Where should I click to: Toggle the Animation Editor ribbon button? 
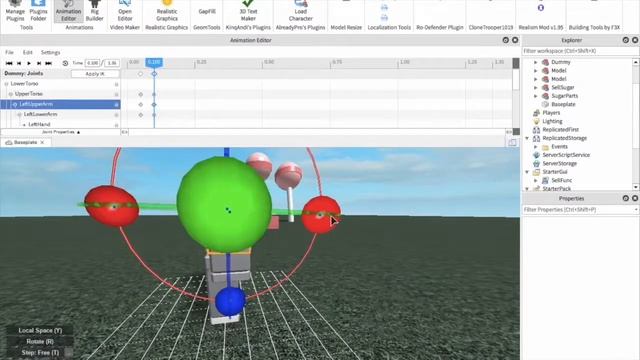(x=69, y=11)
